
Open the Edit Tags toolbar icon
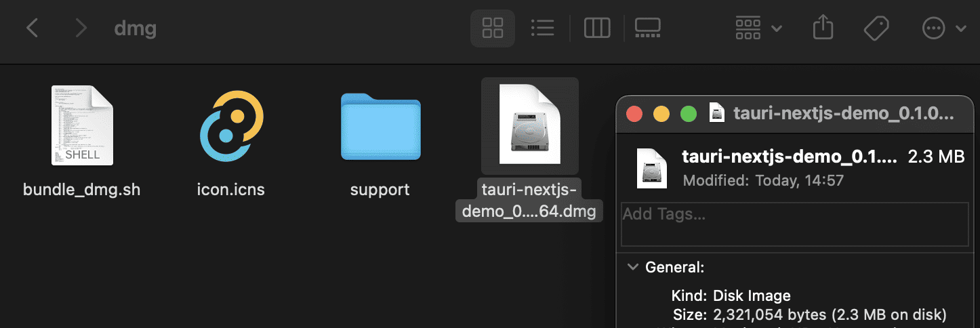876,28
